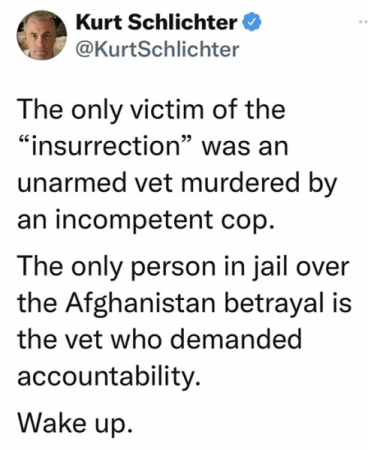This screenshot has width=368, height=450.
Task: Open the @KurtSchlichter handle link
Action: click(x=157, y=49)
